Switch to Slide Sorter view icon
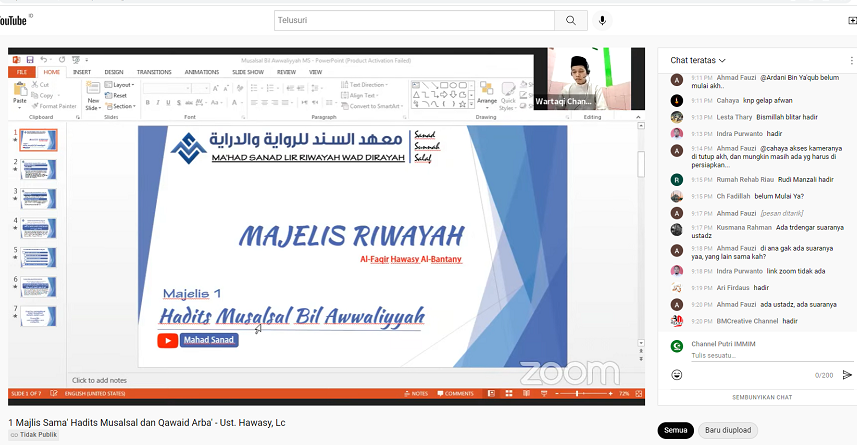Image resolution: width=857 pixels, height=445 pixels. [x=509, y=394]
